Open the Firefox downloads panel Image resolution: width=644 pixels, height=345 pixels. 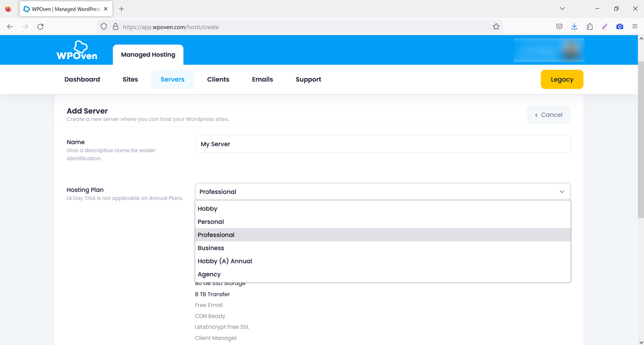coord(574,27)
